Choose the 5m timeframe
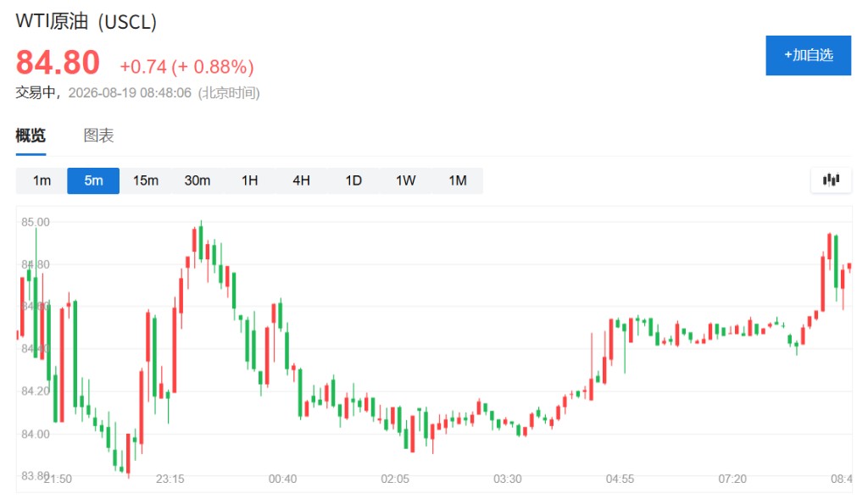This screenshot has height=499, width=868. point(93,180)
